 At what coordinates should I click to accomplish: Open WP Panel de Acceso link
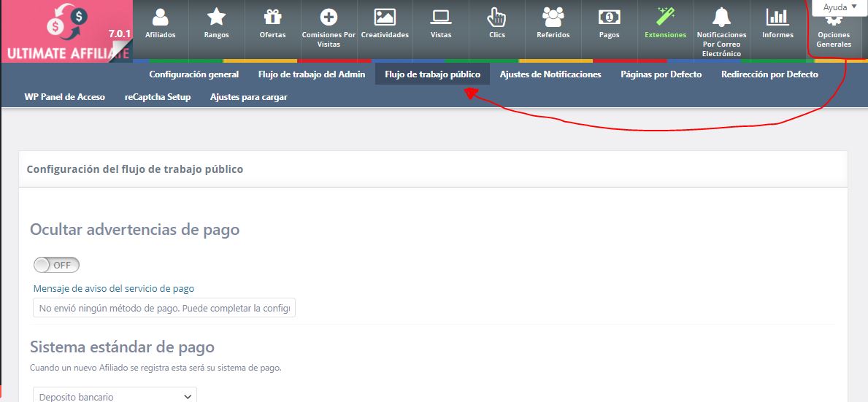pyautogui.click(x=65, y=97)
